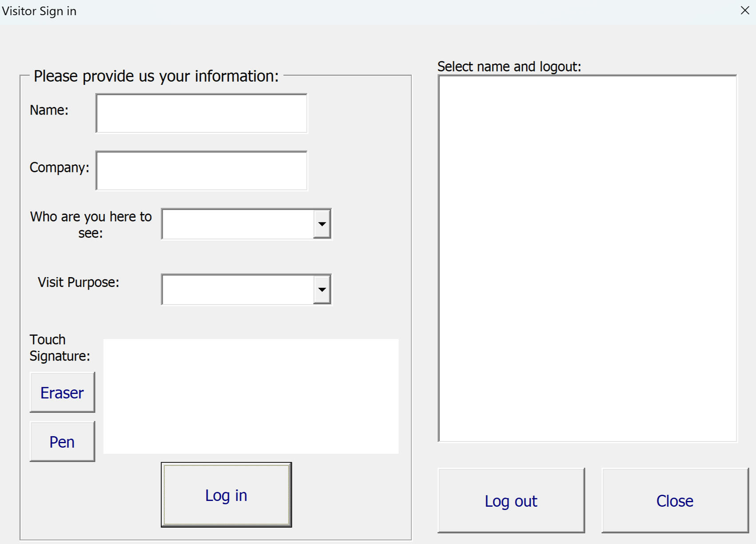Click the 'Visit Purpose:' label
Image resolution: width=756 pixels, height=544 pixels.
click(x=79, y=282)
